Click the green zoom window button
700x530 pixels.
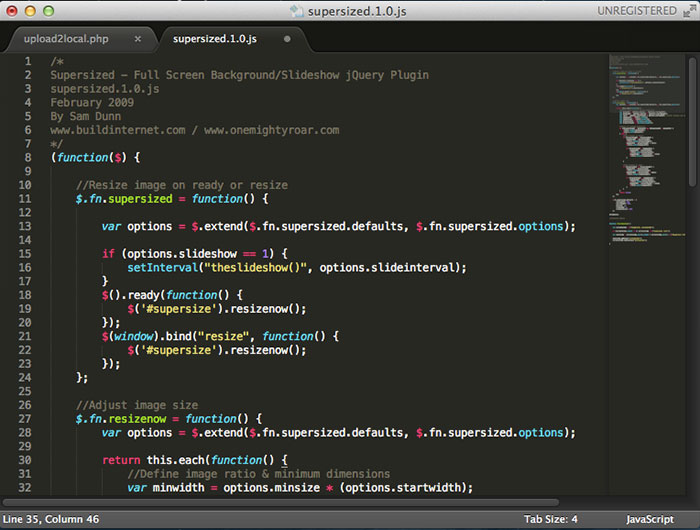[x=48, y=11]
